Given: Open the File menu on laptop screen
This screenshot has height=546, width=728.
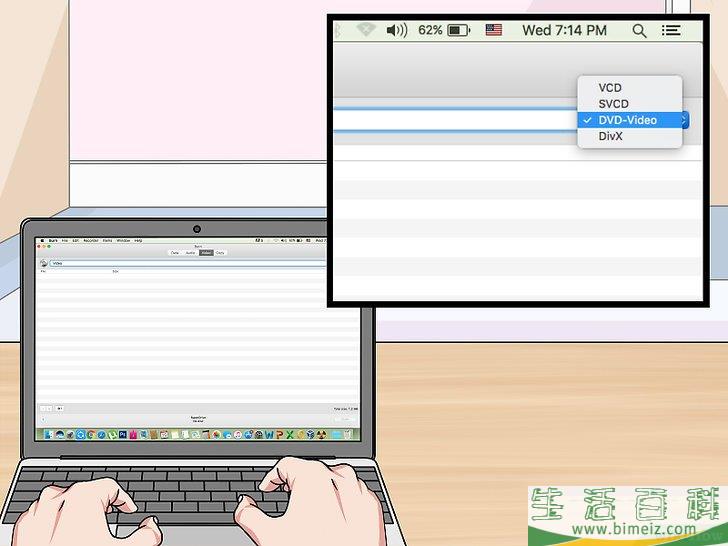Looking at the screenshot, I should coord(65,240).
